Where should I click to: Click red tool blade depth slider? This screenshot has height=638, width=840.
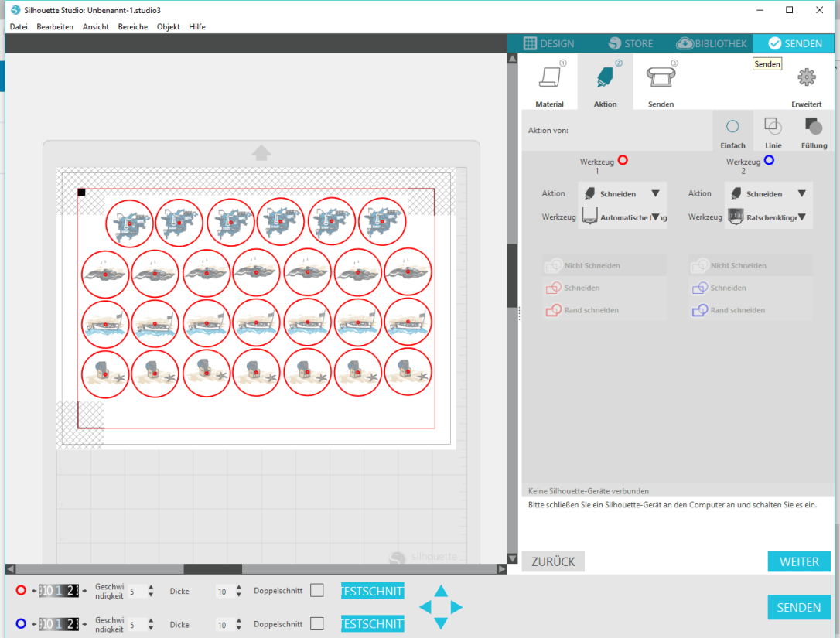59,591
